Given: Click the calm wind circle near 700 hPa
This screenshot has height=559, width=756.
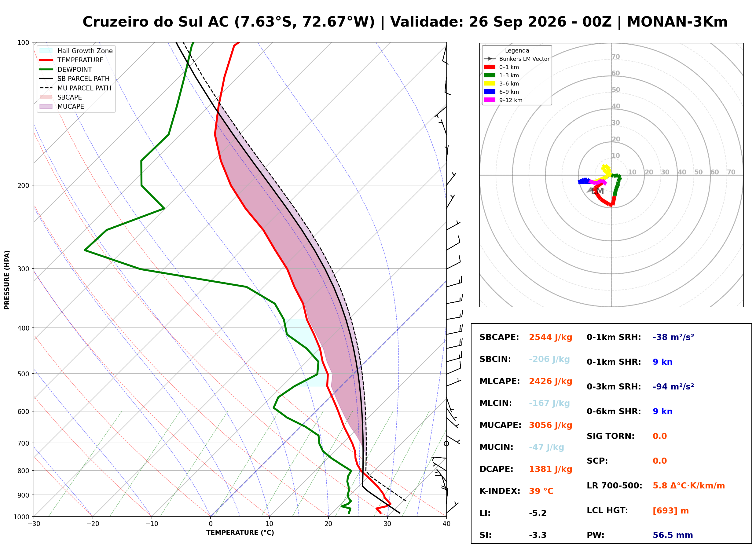Looking at the screenshot, I should (x=447, y=444).
